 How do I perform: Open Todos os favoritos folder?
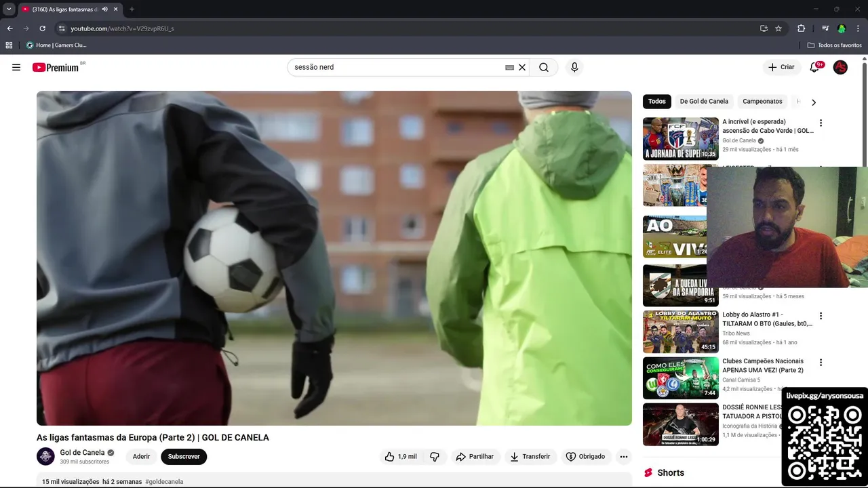(834, 45)
